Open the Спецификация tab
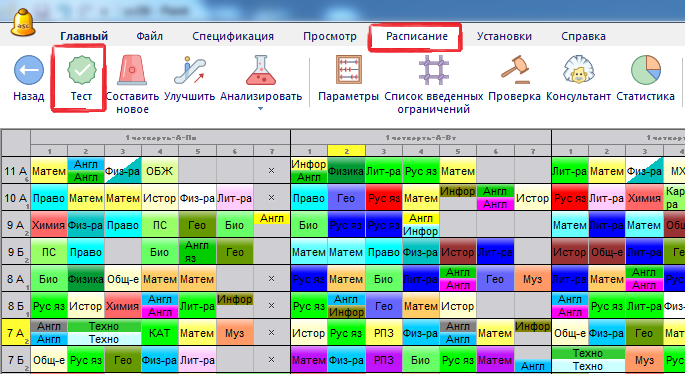Screen dimensions: 685x374 pos(233,36)
